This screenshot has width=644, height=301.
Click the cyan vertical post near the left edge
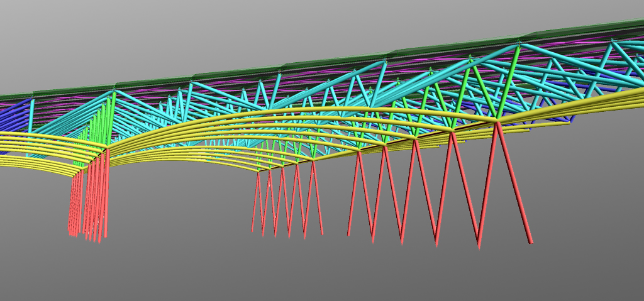pyautogui.click(x=31, y=116)
